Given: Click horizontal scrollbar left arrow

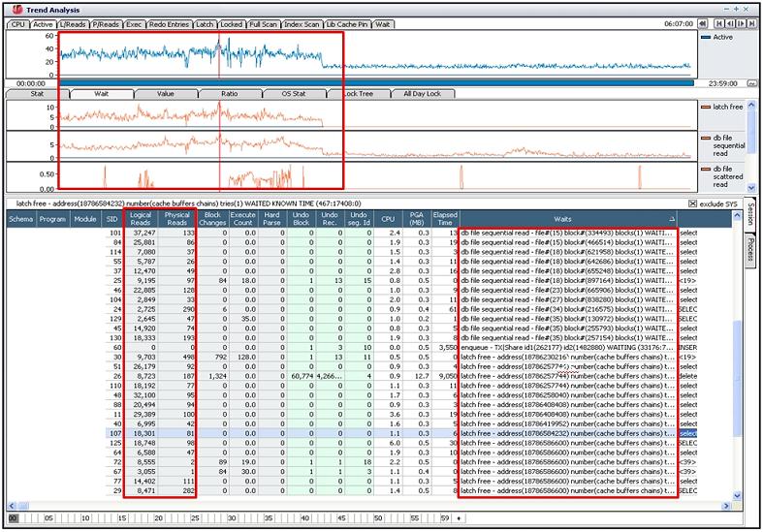Looking at the screenshot, I should click(x=12, y=506).
